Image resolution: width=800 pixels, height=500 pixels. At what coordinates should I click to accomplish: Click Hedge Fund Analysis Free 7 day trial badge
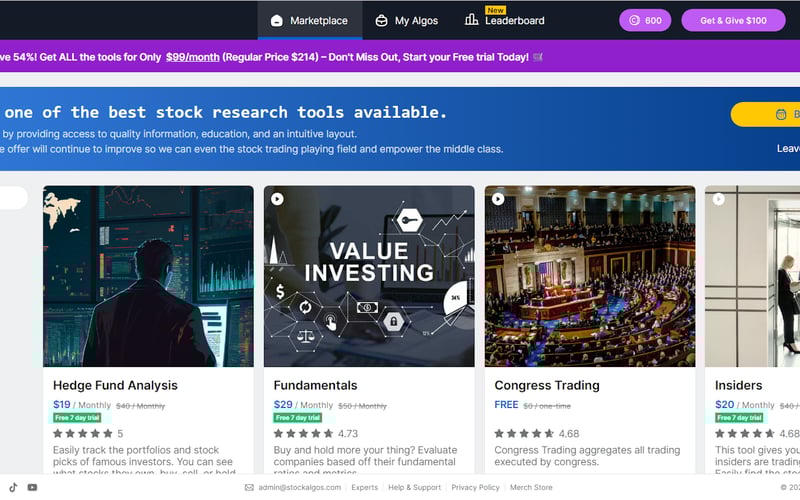click(77, 418)
